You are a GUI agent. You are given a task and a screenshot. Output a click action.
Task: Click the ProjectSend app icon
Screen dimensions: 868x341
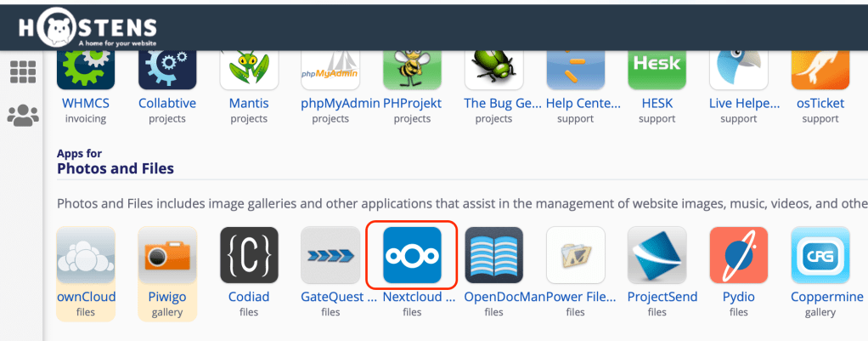[x=657, y=254]
